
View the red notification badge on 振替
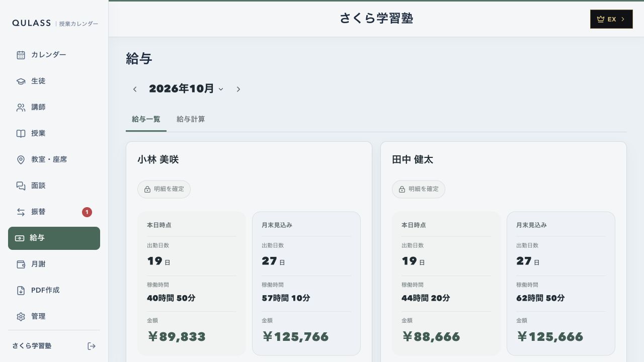(x=87, y=212)
